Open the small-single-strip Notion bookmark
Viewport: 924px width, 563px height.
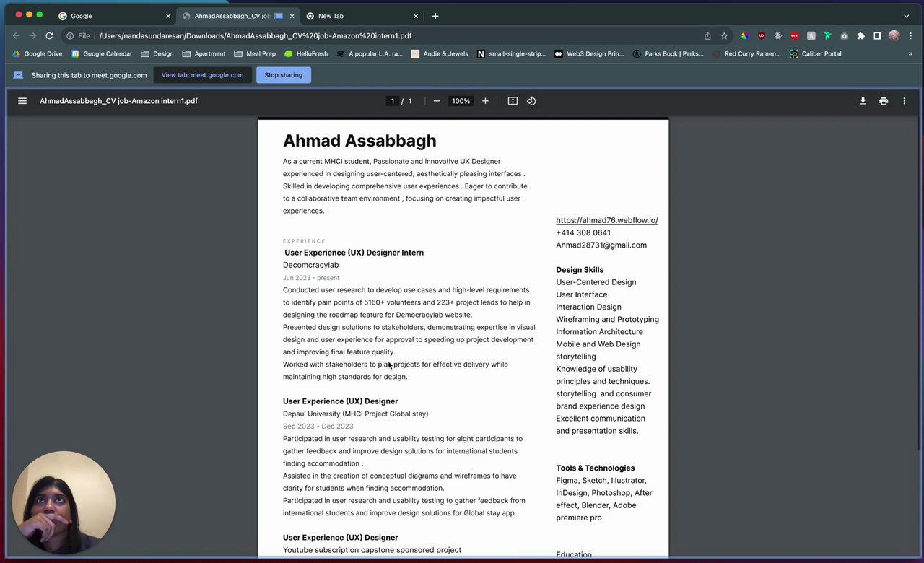pos(512,53)
